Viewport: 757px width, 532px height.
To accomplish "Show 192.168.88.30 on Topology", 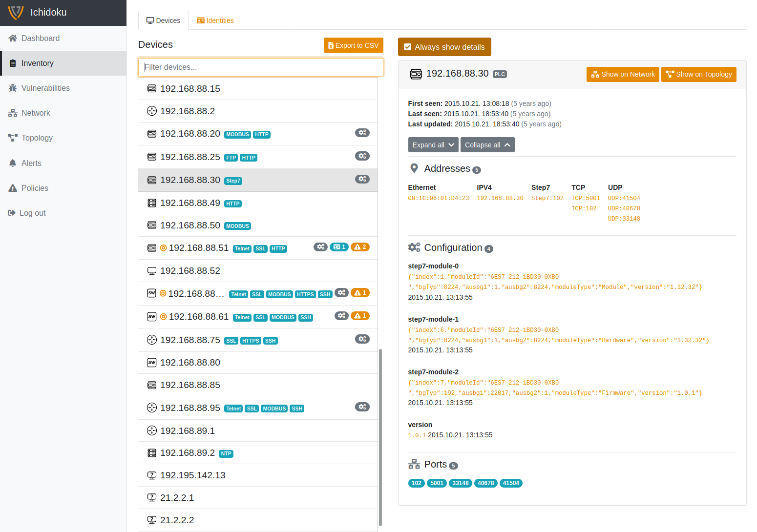I will pos(698,74).
